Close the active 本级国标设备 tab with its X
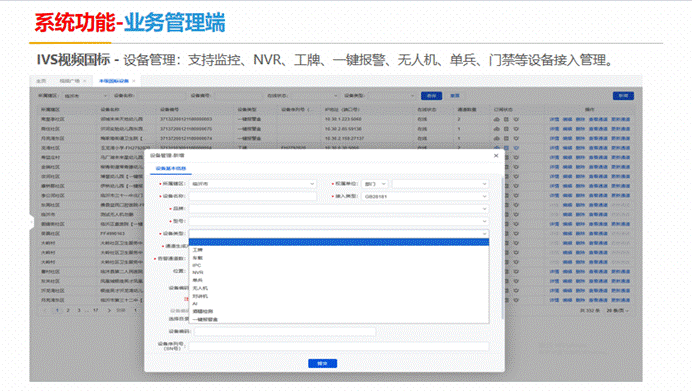The image size is (692, 391). (x=134, y=81)
